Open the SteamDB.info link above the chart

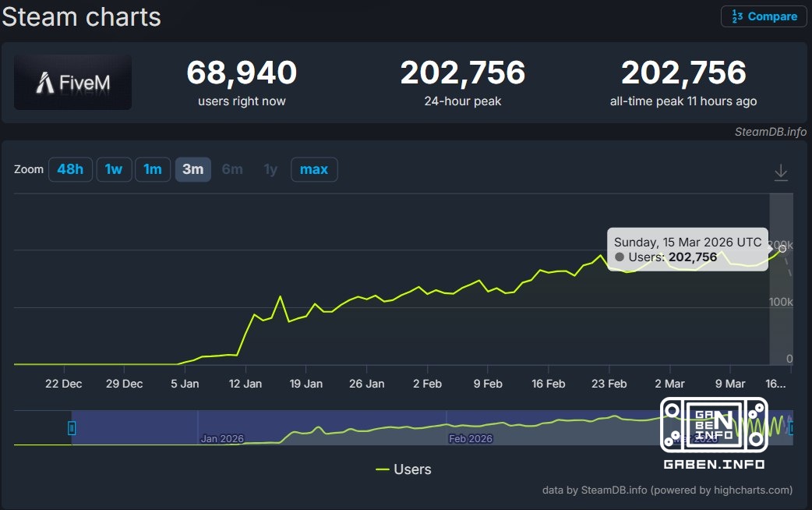pyautogui.click(x=770, y=132)
